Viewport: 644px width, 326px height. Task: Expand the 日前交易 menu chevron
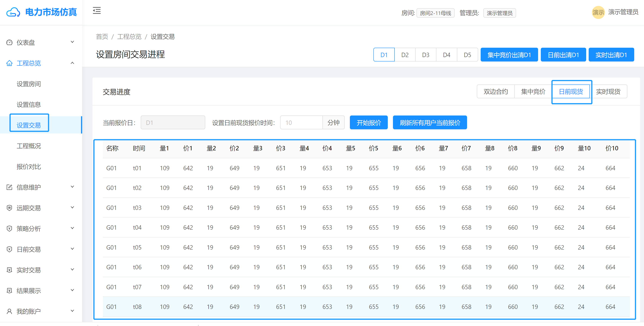pyautogui.click(x=73, y=249)
